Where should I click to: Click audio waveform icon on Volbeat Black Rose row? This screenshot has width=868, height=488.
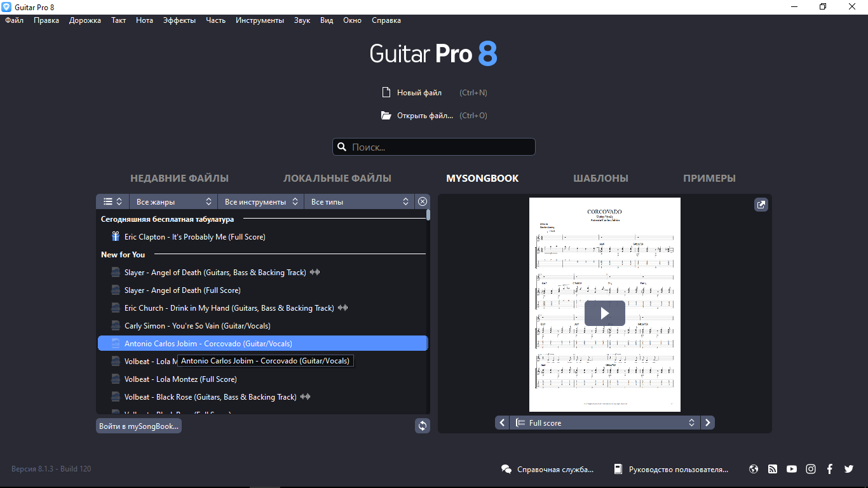306,396
